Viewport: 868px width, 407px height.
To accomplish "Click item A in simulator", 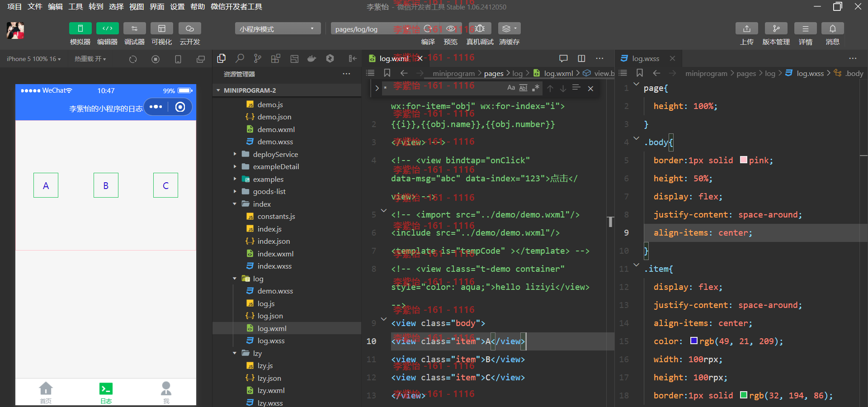I will pyautogui.click(x=46, y=185).
